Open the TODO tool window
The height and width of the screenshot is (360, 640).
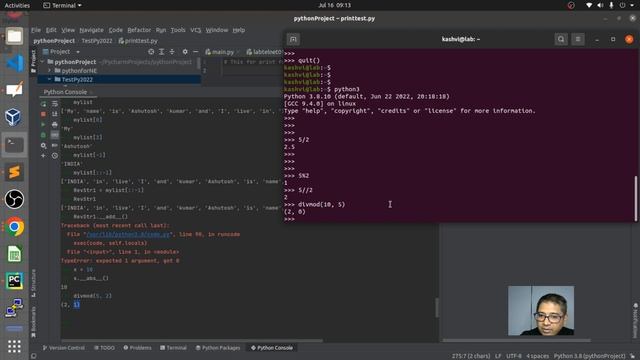104,348
